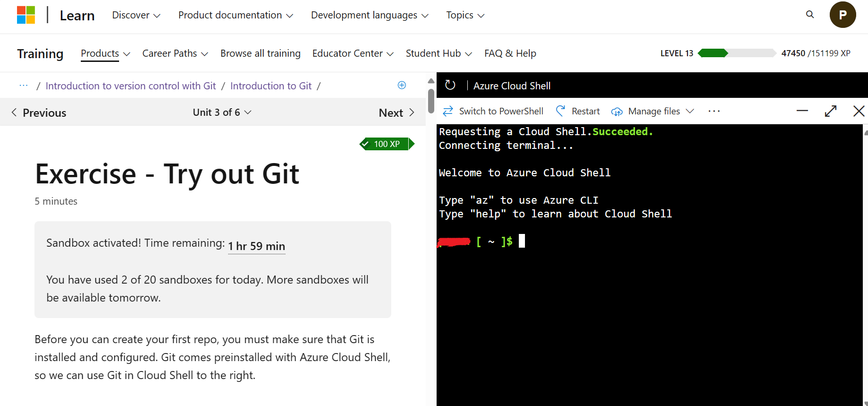Click the Switch to PowerShell button label
This screenshot has width=868, height=406.
tap(501, 111)
